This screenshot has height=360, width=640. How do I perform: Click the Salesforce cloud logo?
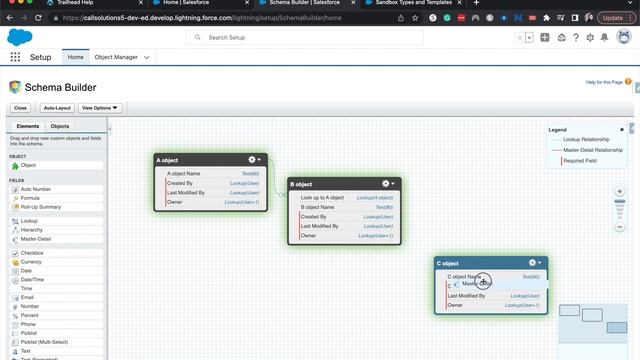pos(20,37)
